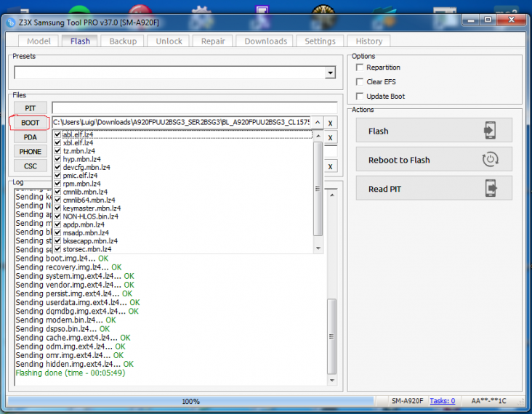The width and height of the screenshot is (532, 414).
Task: Click the Flash action phone icon
Action: [490, 130]
